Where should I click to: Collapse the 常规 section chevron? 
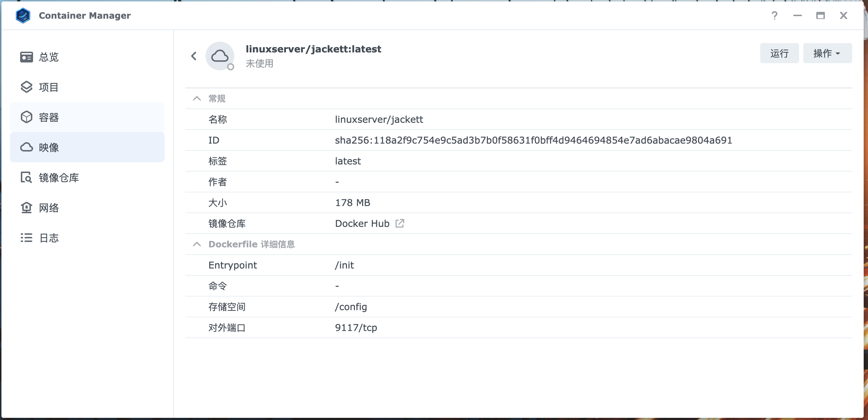tap(197, 98)
